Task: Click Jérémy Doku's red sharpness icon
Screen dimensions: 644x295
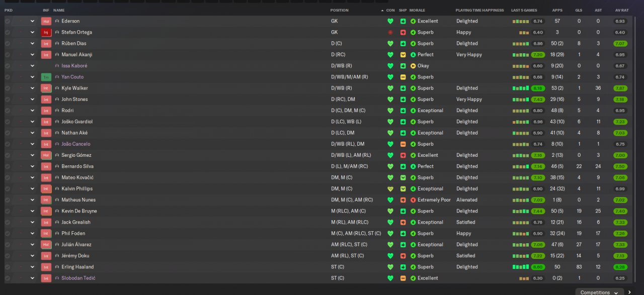Action: click(403, 256)
